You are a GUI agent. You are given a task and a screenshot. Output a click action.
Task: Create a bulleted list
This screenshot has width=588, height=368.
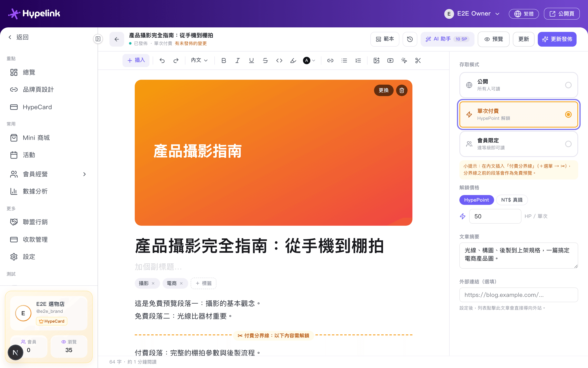tap(344, 60)
